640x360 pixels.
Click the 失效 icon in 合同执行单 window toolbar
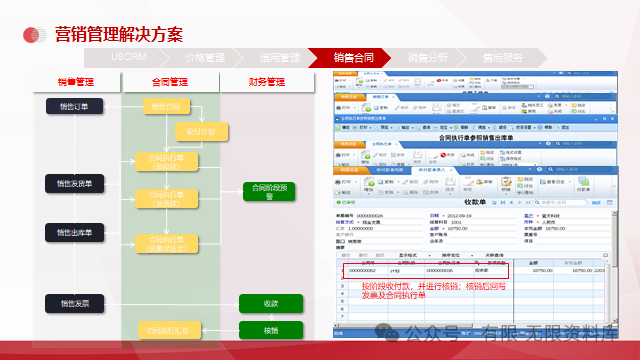443,155
